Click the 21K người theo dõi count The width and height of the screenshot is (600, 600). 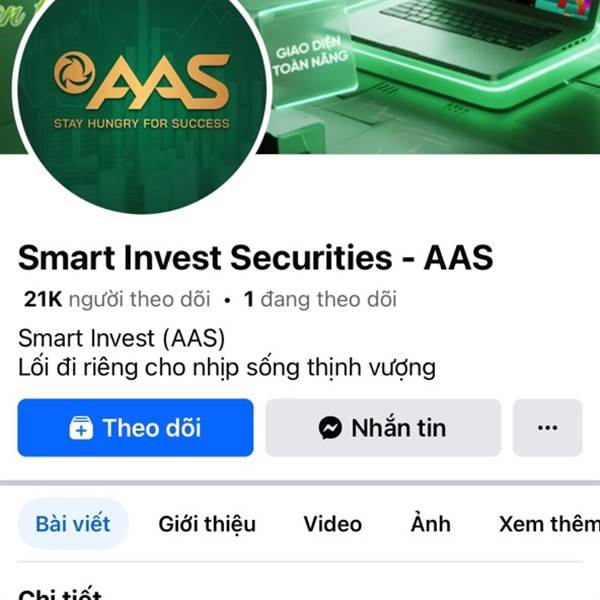point(117,299)
